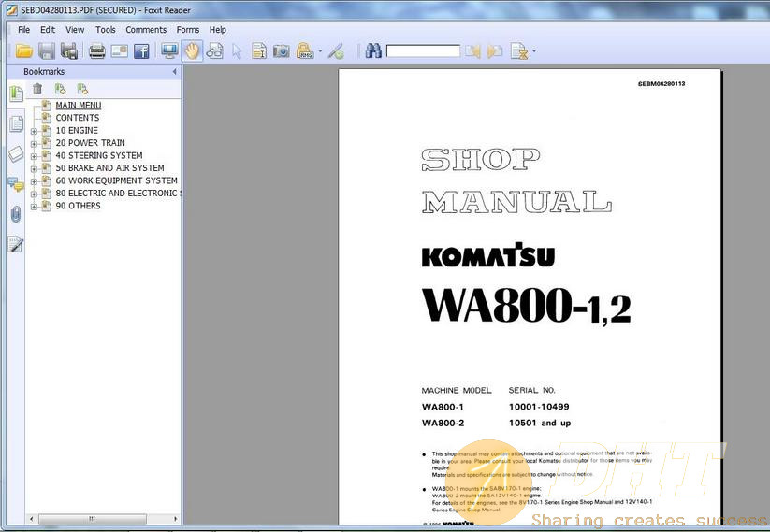Click the Find options page icon

518,50
